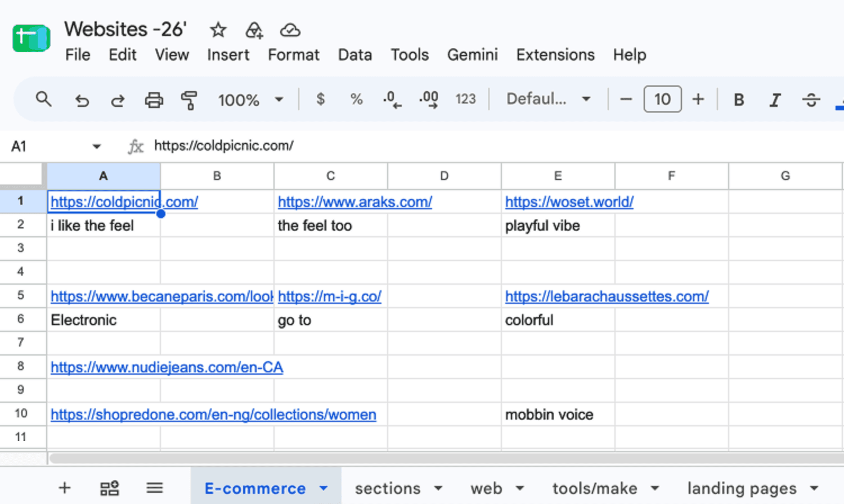
Task: Toggle strikethrough formatting
Action: click(811, 100)
